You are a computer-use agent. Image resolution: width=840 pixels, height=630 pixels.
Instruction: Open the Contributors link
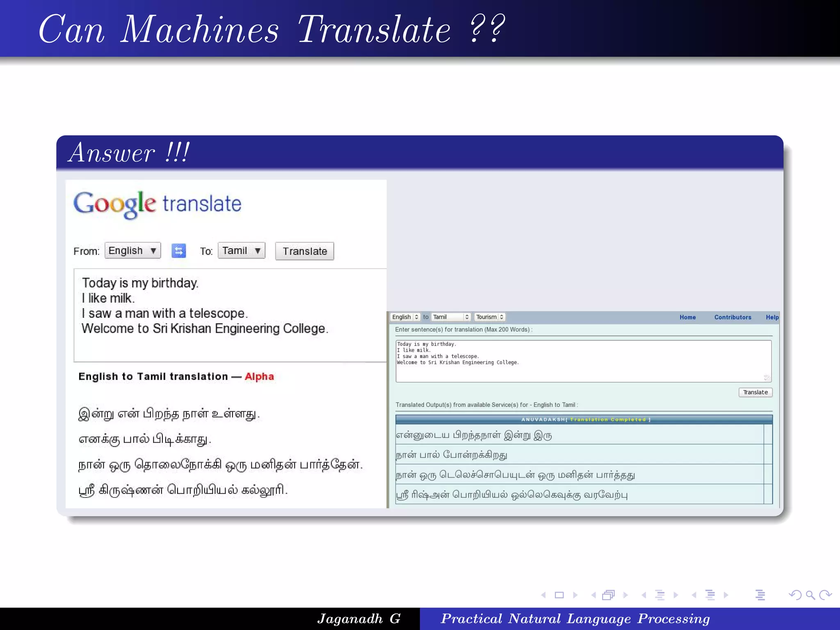click(733, 317)
